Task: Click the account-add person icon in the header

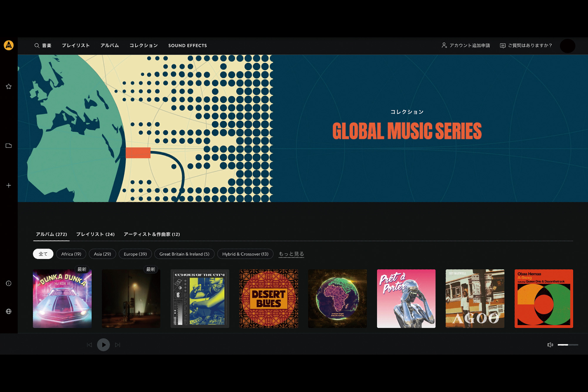Action: click(444, 46)
